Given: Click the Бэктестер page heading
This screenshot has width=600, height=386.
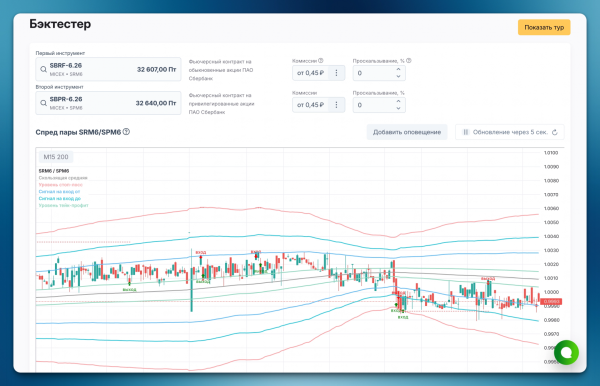Looking at the screenshot, I should click(x=60, y=24).
